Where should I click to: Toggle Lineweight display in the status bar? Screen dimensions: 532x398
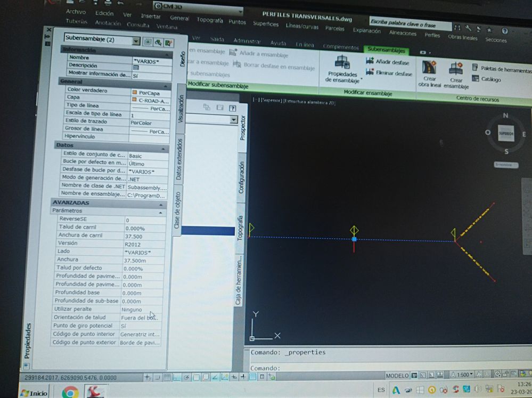(x=243, y=377)
